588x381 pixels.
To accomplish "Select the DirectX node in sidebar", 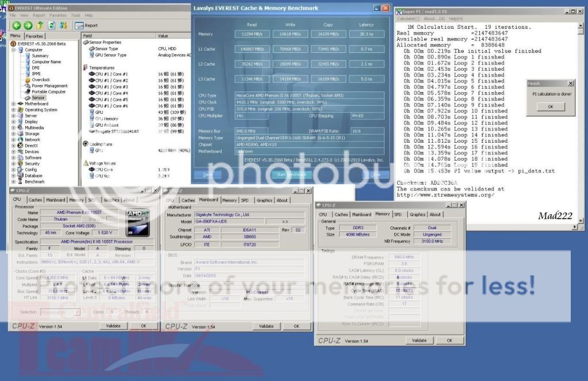I will [32, 146].
